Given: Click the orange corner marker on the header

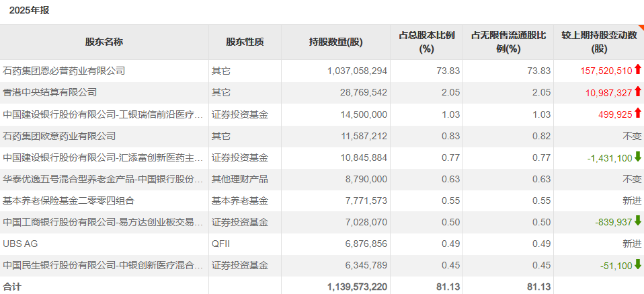Looking at the screenshot, I should click(641, 27).
